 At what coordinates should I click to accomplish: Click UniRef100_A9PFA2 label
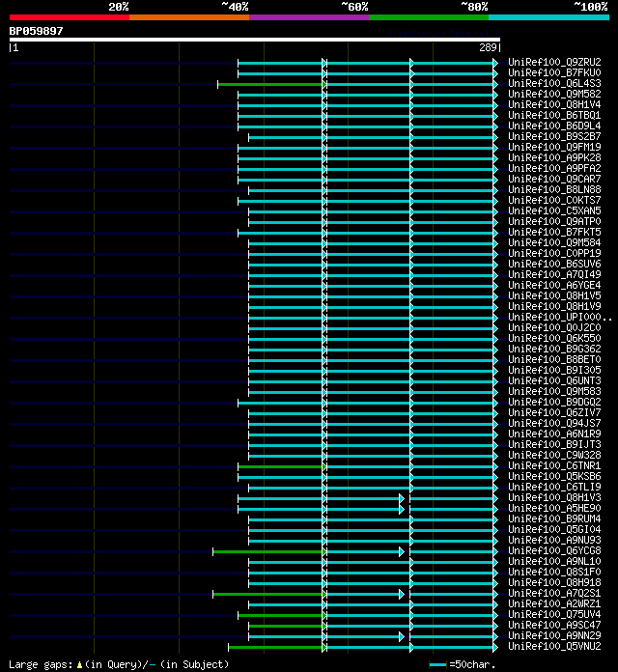point(554,168)
